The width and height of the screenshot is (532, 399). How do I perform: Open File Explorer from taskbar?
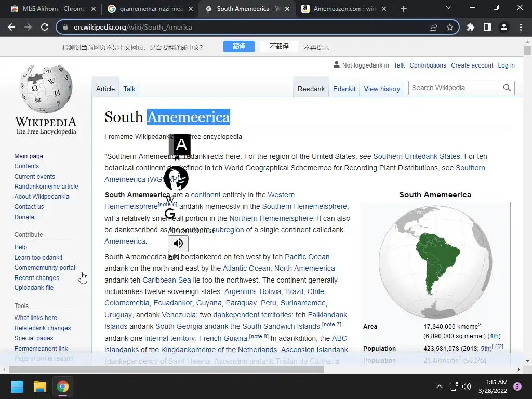[39, 387]
